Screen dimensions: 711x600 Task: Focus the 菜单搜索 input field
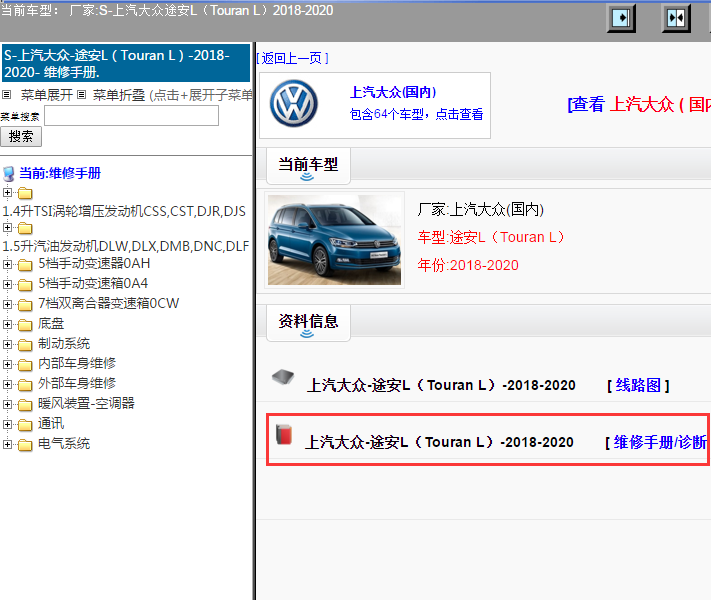click(131, 116)
